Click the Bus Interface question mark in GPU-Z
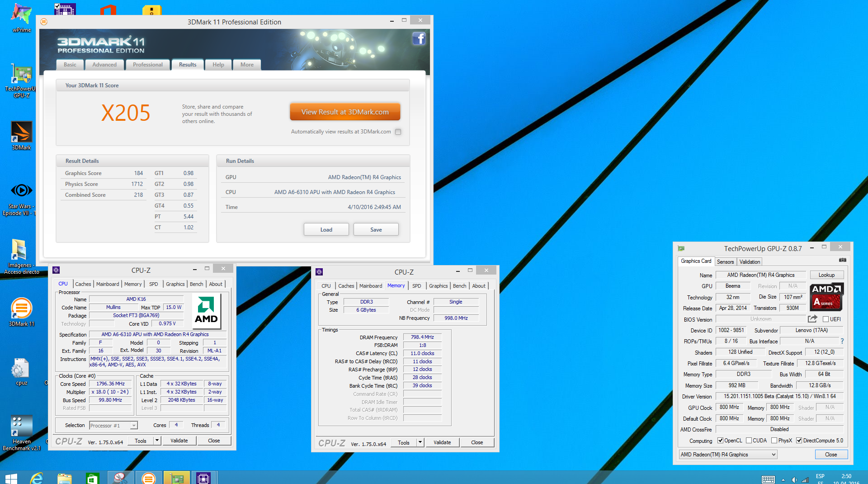 (842, 341)
